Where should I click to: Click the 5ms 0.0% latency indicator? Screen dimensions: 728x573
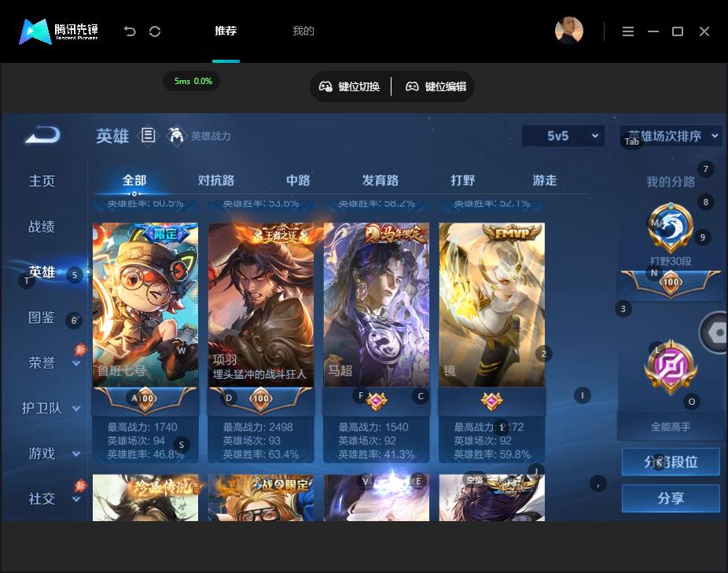[192, 81]
